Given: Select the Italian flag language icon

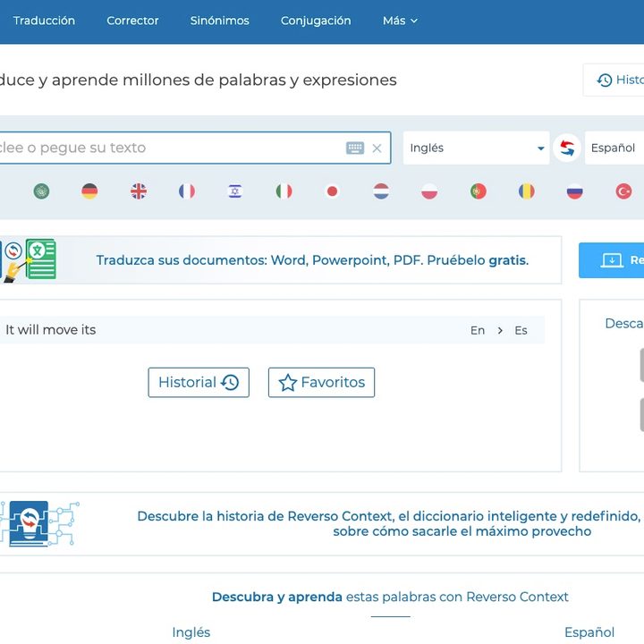Looking at the screenshot, I should click(x=284, y=191).
